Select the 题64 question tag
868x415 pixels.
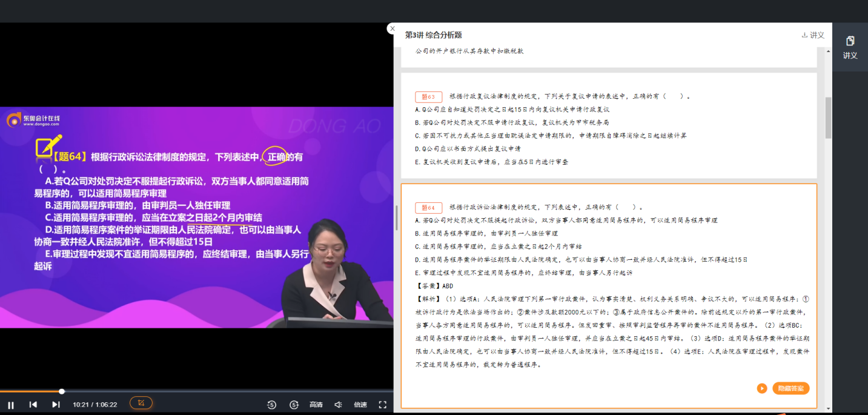tap(428, 208)
